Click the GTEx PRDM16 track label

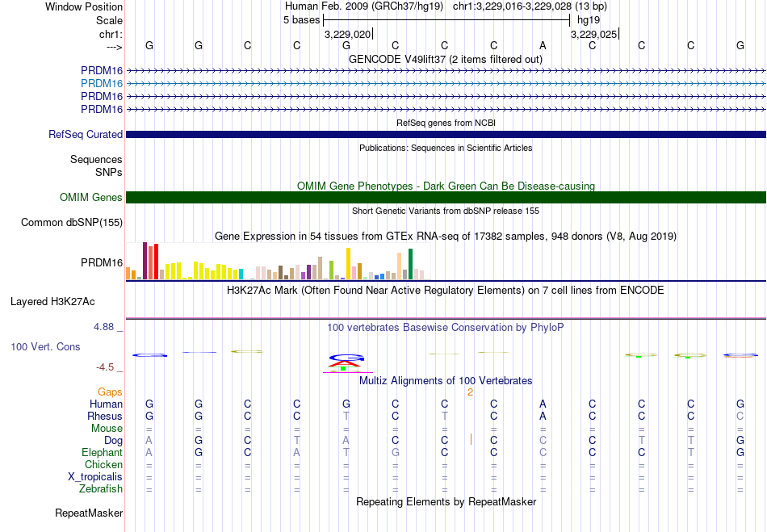point(102,263)
